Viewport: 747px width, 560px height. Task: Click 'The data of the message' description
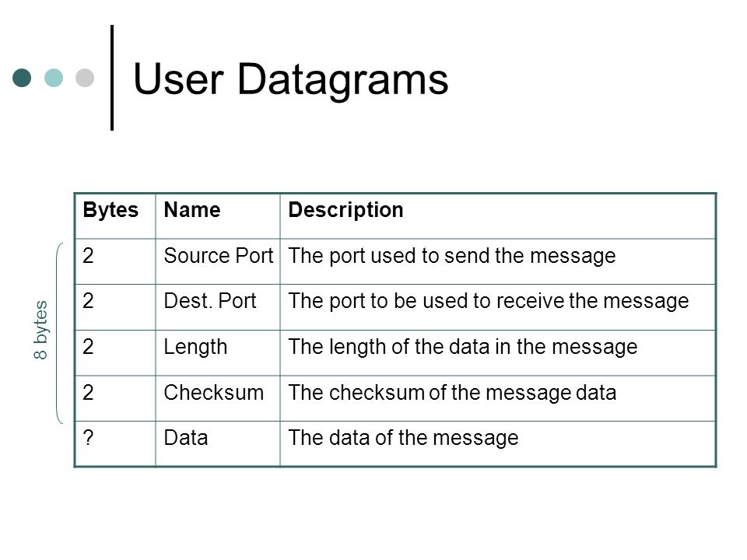coord(404,438)
